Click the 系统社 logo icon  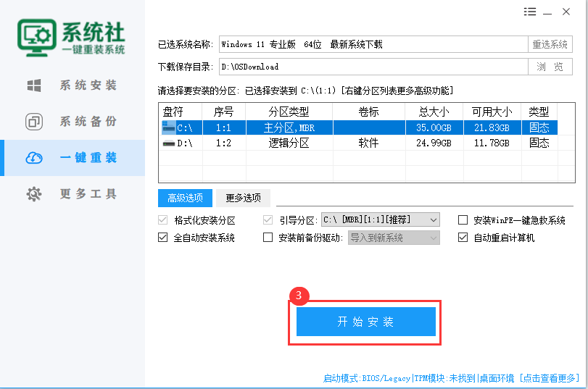(x=36, y=33)
